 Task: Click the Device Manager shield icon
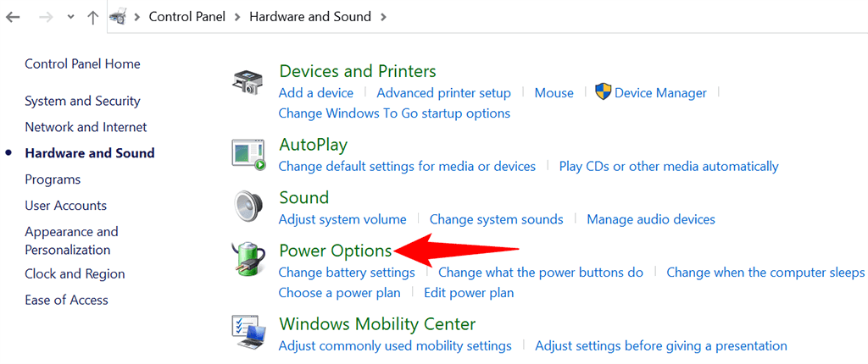click(x=604, y=92)
